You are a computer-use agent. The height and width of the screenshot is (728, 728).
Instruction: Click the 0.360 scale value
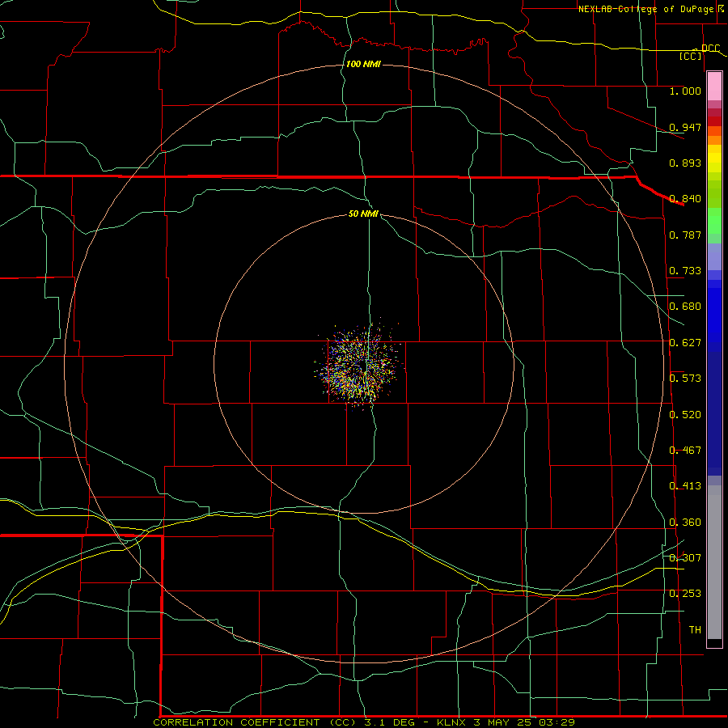[685, 523]
